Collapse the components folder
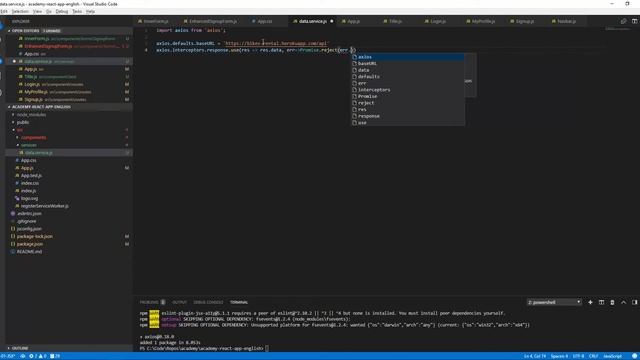Image resolution: width=640 pixels, height=360 pixels. coord(33,137)
